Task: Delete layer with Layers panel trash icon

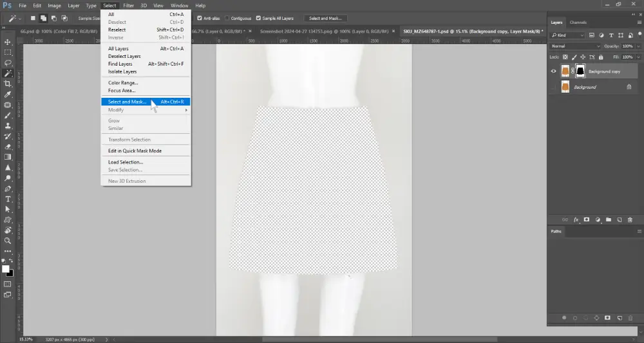Action: [630, 220]
